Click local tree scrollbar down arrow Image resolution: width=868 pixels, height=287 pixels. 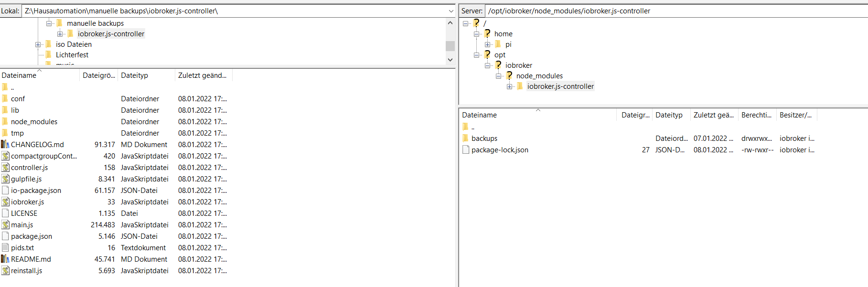coord(450,60)
